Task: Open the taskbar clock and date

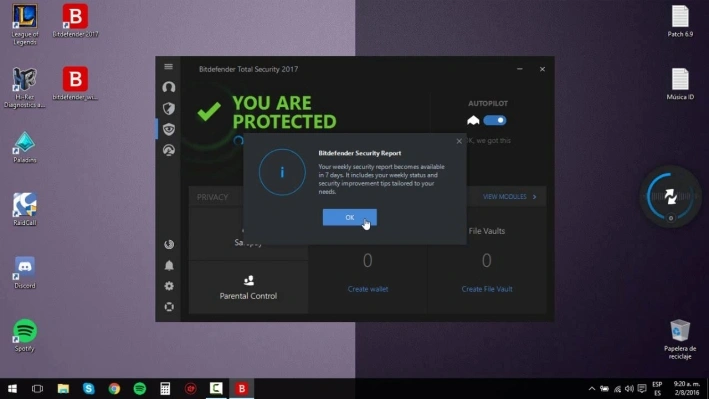Action: point(686,389)
